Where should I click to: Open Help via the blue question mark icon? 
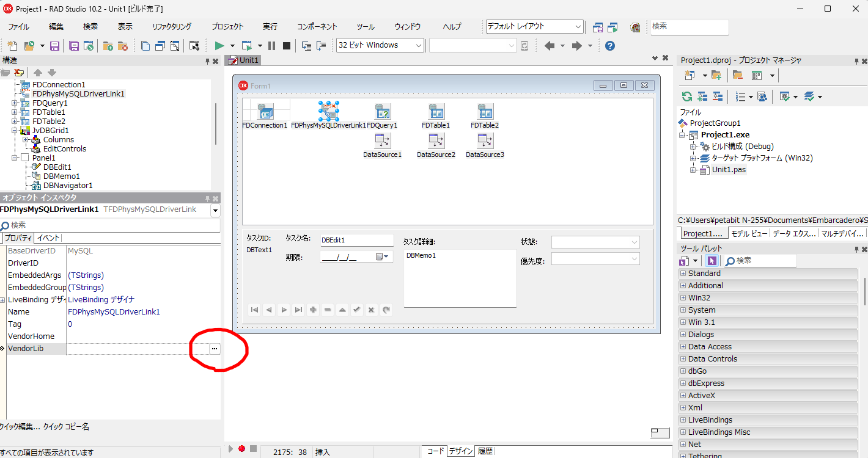609,45
